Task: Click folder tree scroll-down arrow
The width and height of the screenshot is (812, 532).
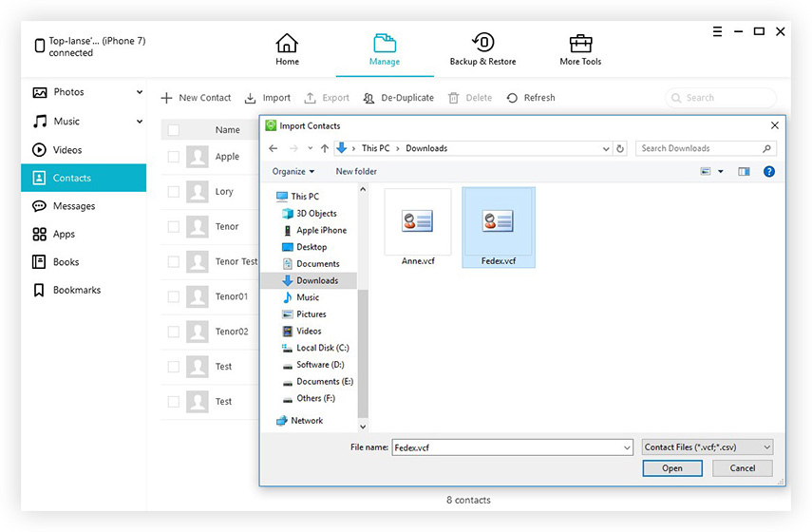Action: click(363, 427)
